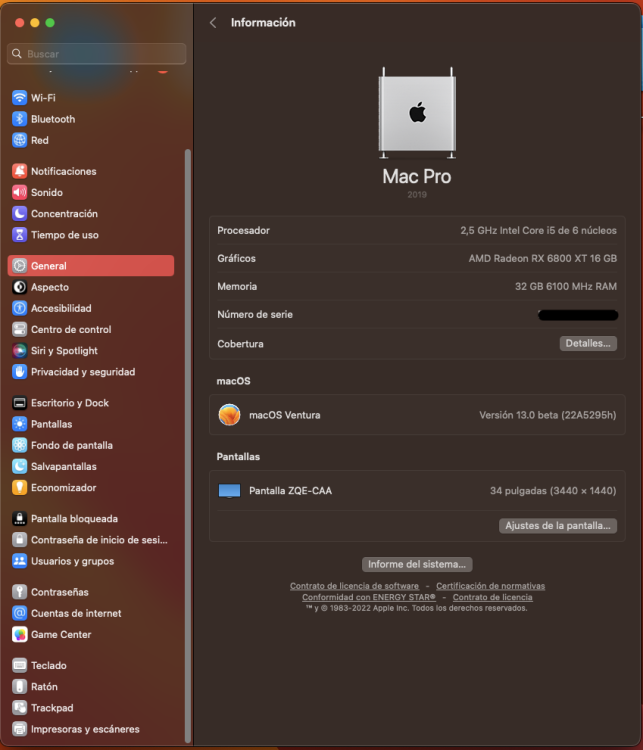The height and width of the screenshot is (750, 643).
Task: Click Versión 13.0 beta build text
Action: coord(547,415)
